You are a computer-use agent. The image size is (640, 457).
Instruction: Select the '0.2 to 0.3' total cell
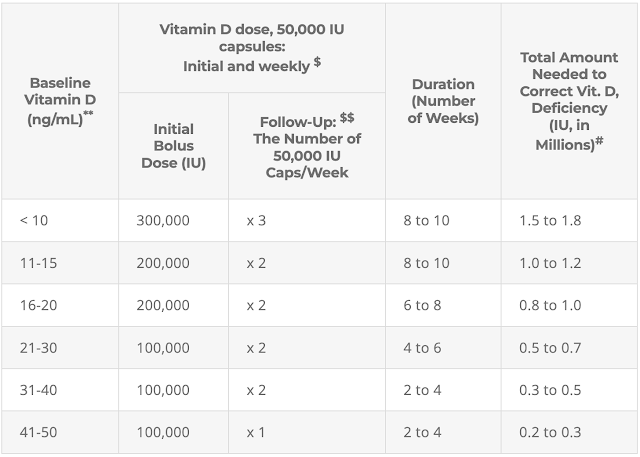pos(550,432)
